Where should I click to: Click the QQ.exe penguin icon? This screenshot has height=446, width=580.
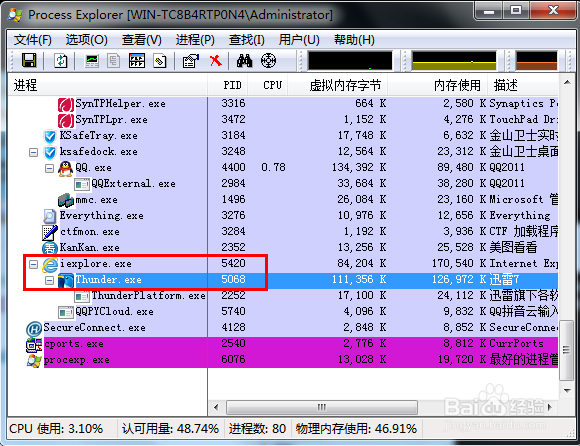pyautogui.click(x=66, y=168)
